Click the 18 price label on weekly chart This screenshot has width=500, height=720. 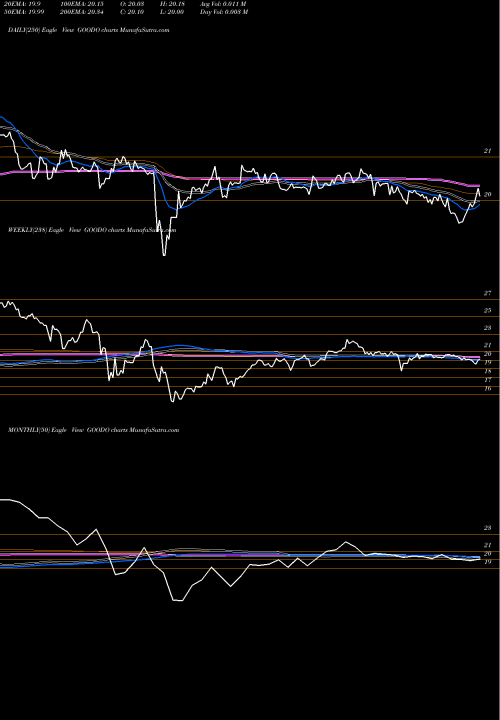click(488, 371)
